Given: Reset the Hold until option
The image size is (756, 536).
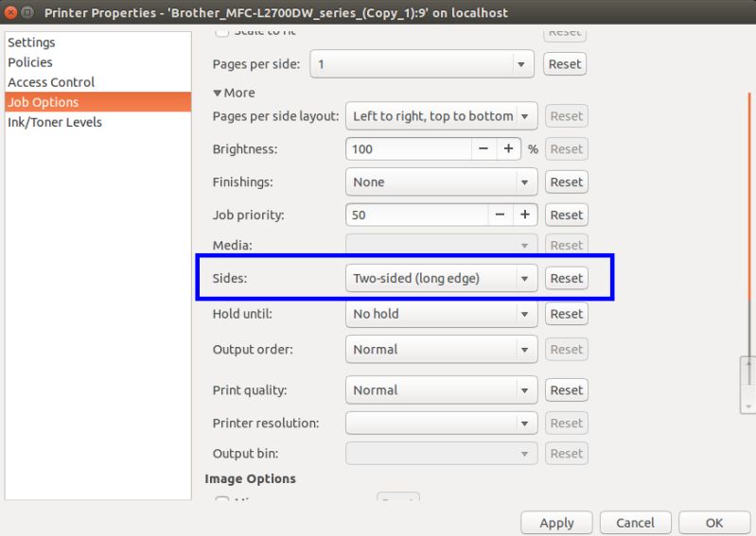Looking at the screenshot, I should pos(567,314).
